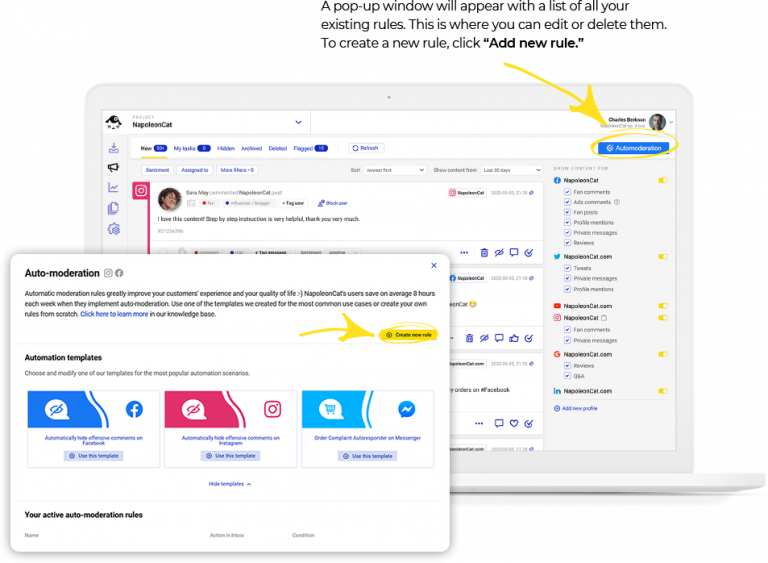768x563 pixels.
Task: Heart the third post about #Facebook orders
Action: point(514,423)
